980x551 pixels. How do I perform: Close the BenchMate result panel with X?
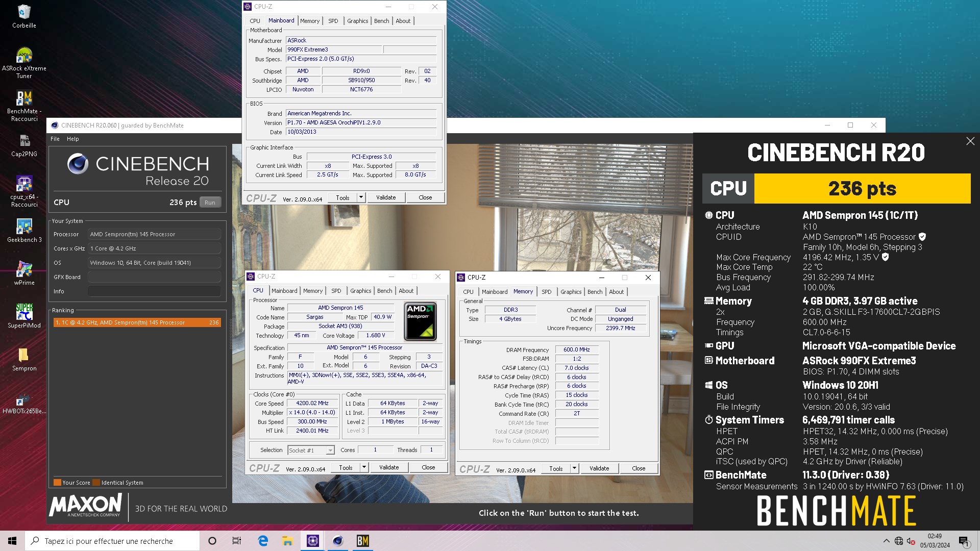(970, 141)
